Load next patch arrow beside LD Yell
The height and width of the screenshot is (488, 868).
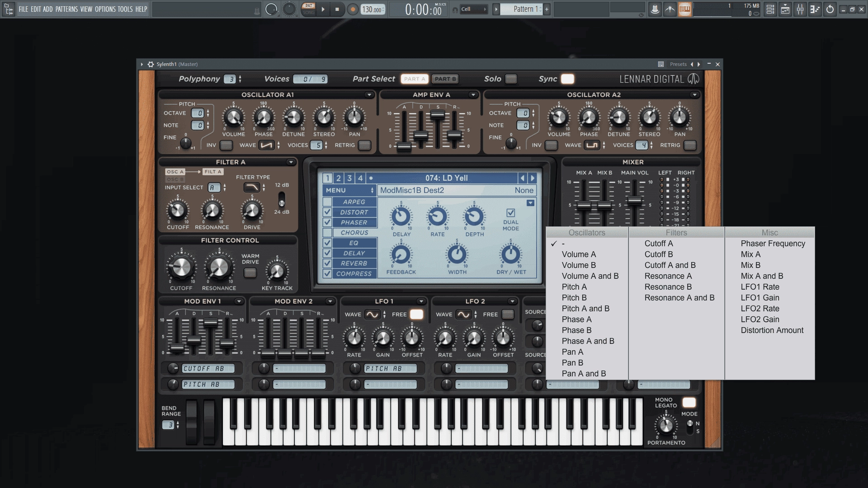532,178
